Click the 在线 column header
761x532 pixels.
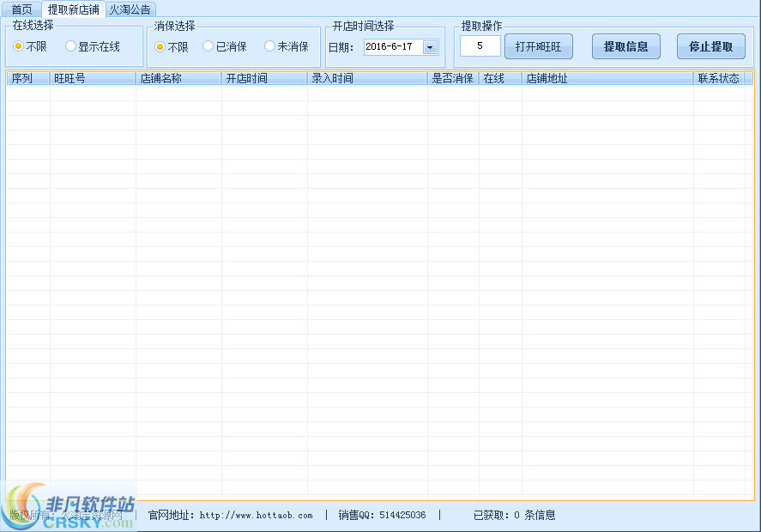coord(500,78)
